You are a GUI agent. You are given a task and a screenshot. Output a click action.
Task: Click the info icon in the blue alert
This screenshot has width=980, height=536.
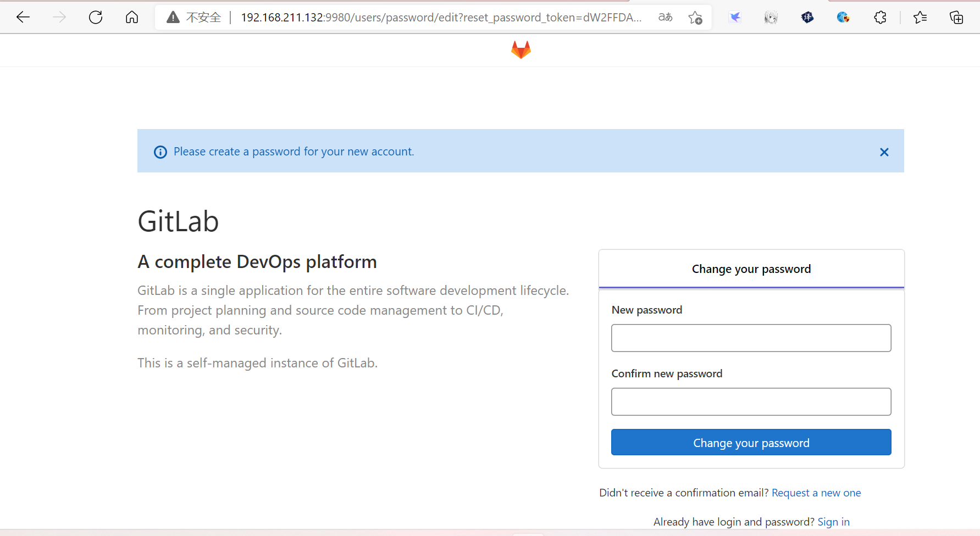tap(160, 152)
